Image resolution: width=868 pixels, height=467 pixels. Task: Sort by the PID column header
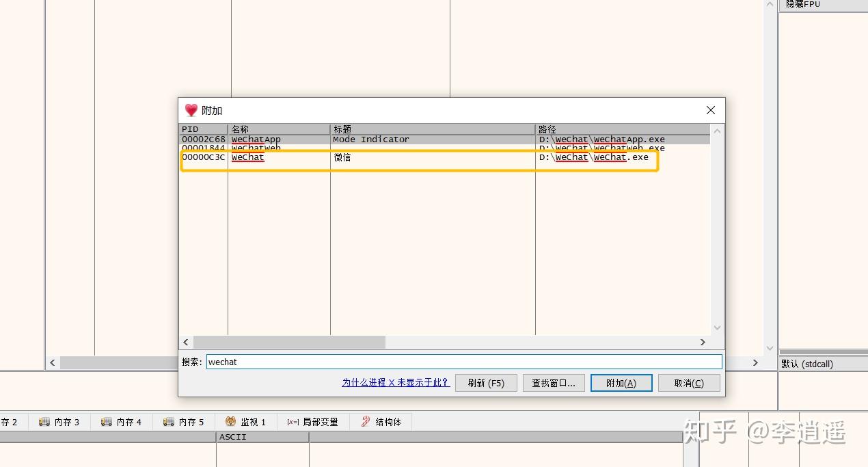(204, 129)
